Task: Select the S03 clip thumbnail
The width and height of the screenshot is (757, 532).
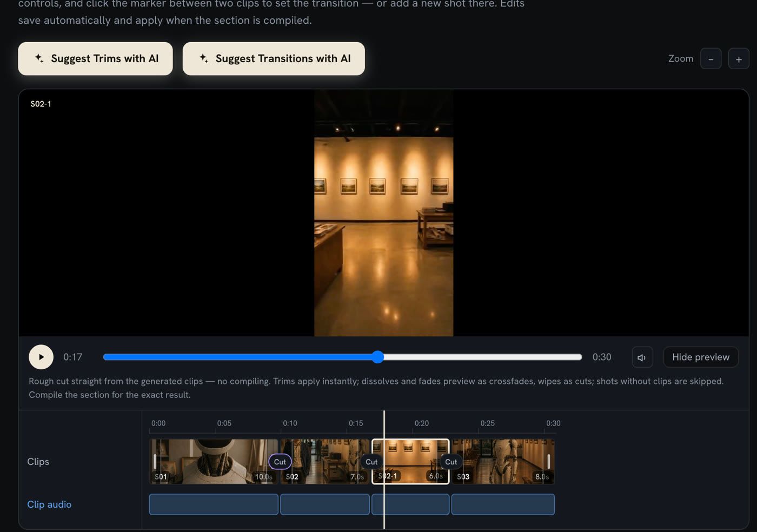Action: click(503, 461)
